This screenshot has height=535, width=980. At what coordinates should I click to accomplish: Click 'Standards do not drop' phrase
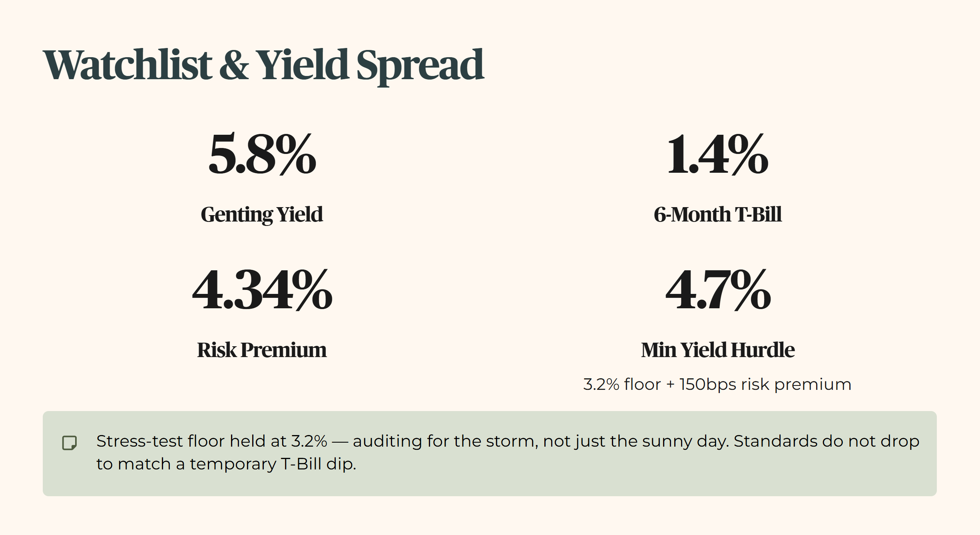point(827,441)
